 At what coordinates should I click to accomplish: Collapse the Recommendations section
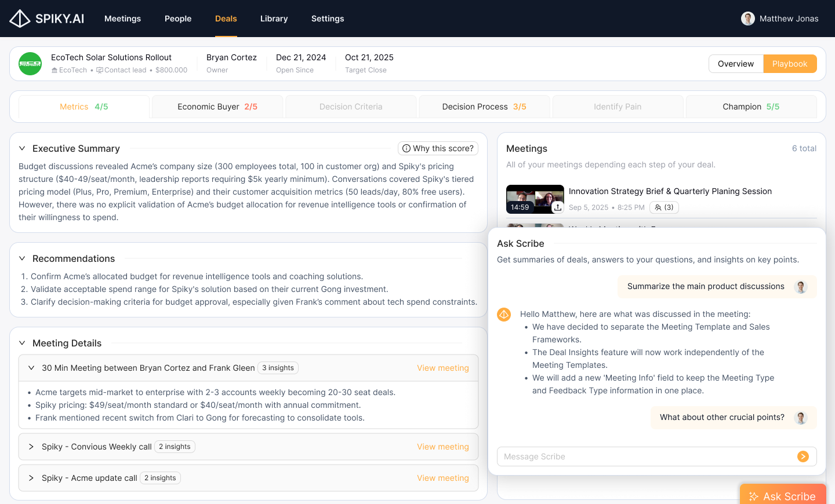pos(22,258)
